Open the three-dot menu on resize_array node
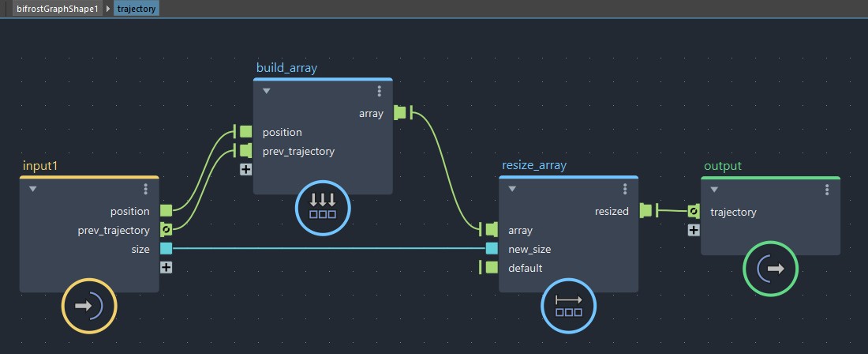Image resolution: width=868 pixels, height=354 pixels. click(x=625, y=189)
